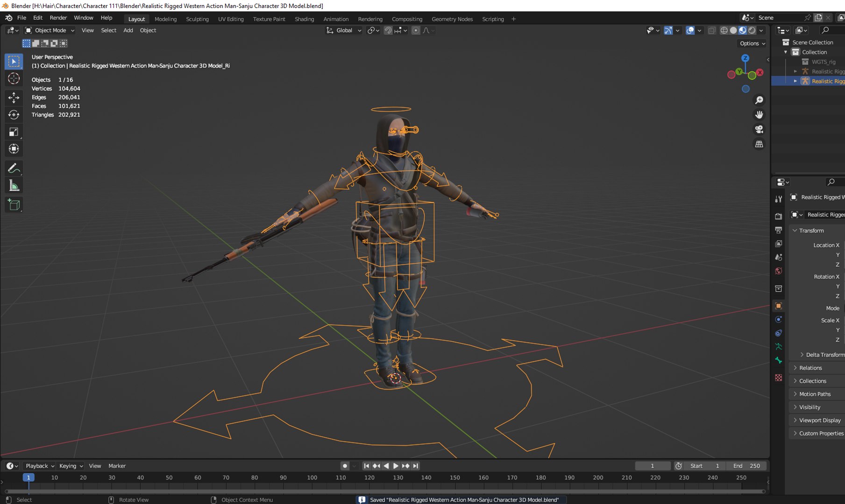Open Object properties tab icon
This screenshot has width=845, height=504.
tap(778, 306)
